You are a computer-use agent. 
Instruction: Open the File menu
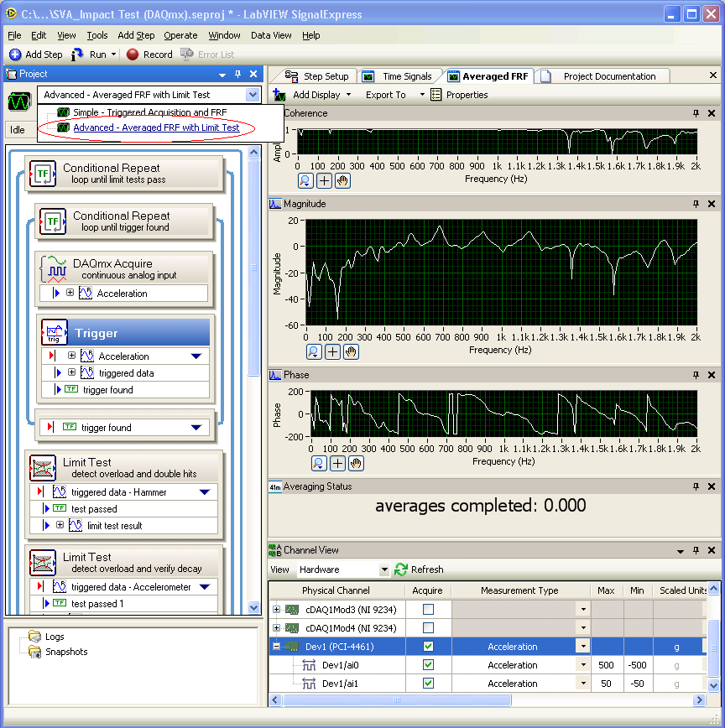(x=14, y=35)
